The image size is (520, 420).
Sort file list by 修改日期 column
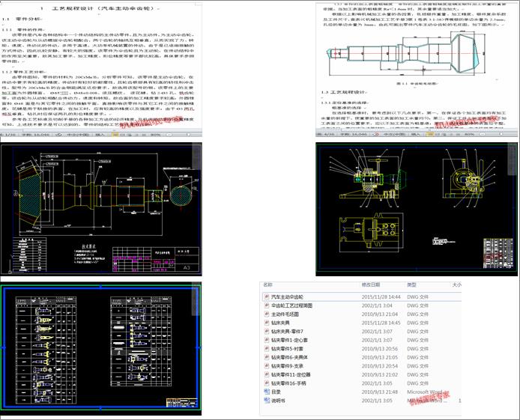pos(371,284)
